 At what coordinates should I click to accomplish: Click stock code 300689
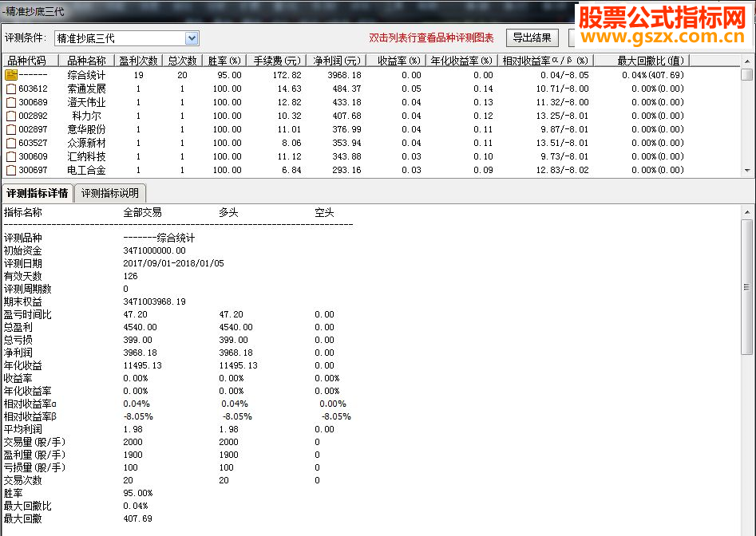point(34,102)
